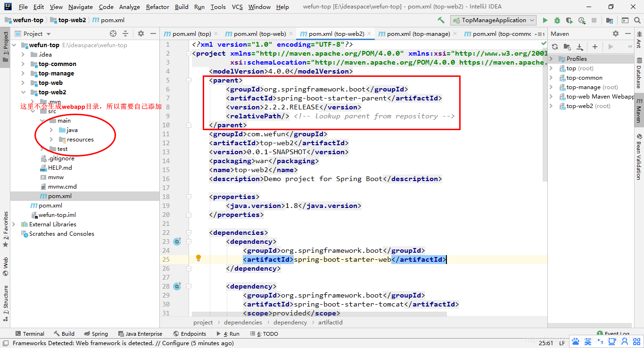Open Maven panel settings gear

pyautogui.click(x=615, y=33)
